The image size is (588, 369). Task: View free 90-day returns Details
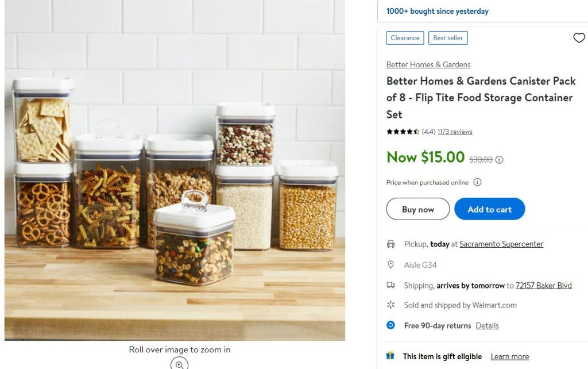pyautogui.click(x=487, y=326)
